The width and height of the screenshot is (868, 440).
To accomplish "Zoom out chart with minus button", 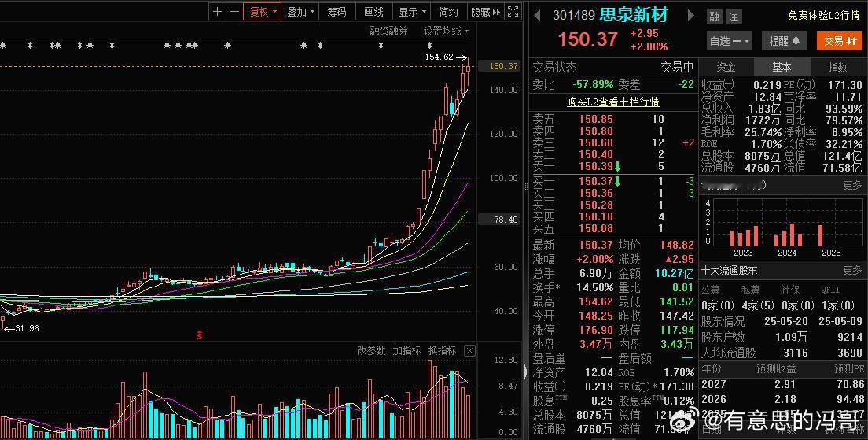I will coord(234,12).
